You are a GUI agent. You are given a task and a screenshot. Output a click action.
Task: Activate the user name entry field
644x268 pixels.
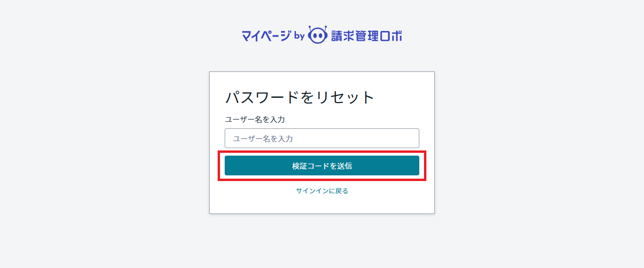[x=322, y=138]
